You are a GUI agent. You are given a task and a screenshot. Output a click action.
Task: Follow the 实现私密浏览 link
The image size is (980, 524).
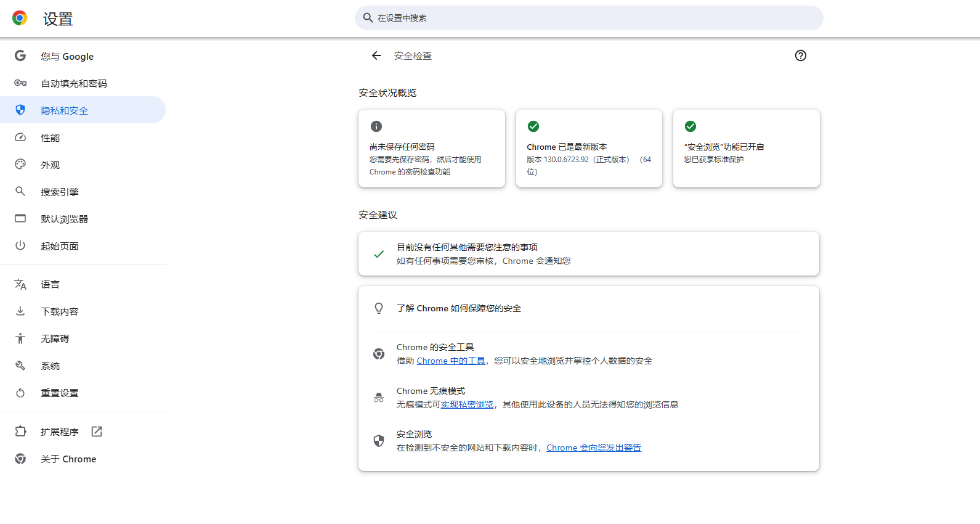467,404
